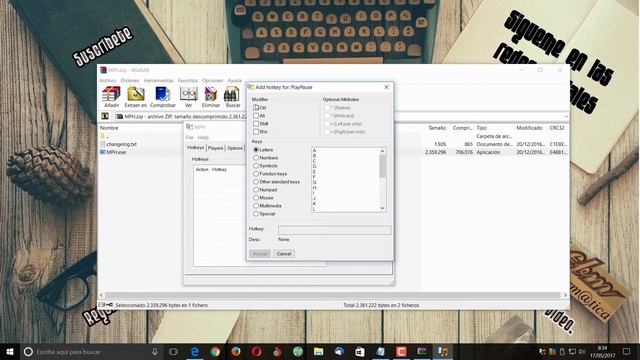Select the Special radio button
Image resolution: width=640 pixels, height=360 pixels.
tap(256, 213)
